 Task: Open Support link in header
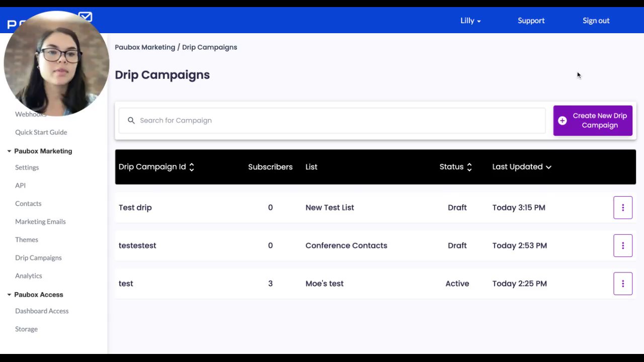pos(531,21)
